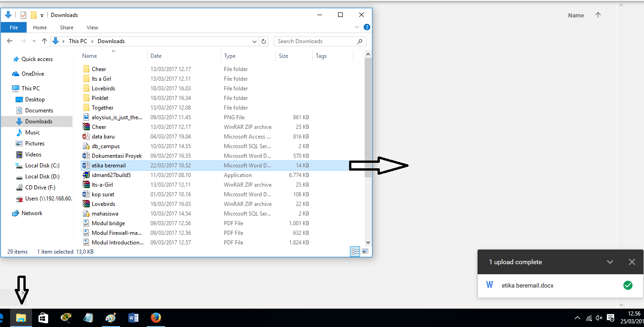Select the Lovebirds folder icon
This screenshot has width=644, height=327.
[x=86, y=89]
